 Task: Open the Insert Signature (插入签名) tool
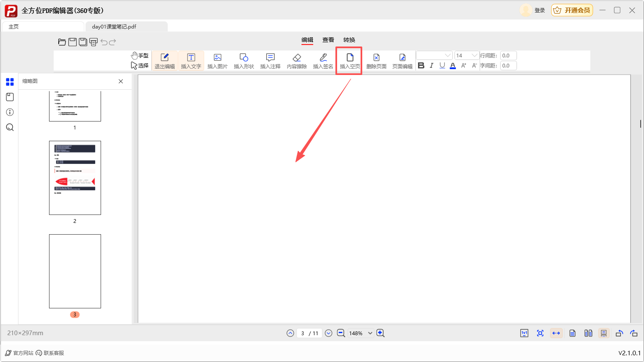pyautogui.click(x=323, y=61)
